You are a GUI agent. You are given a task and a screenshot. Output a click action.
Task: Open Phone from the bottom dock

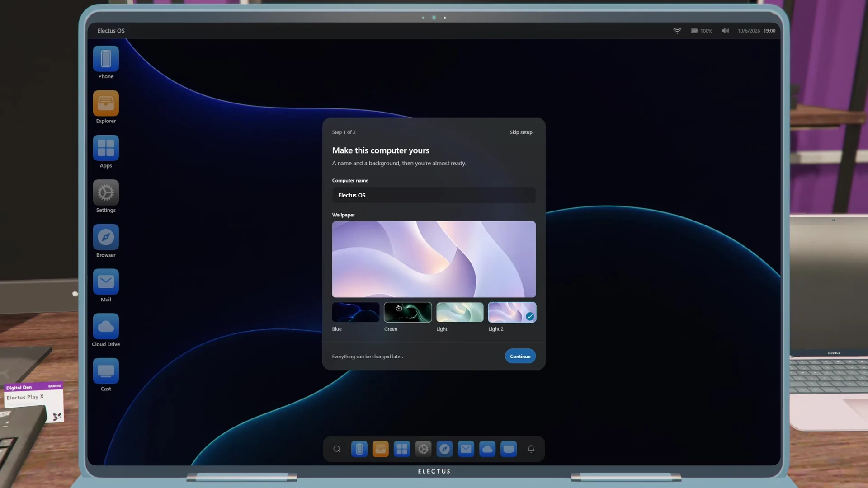[x=359, y=449]
